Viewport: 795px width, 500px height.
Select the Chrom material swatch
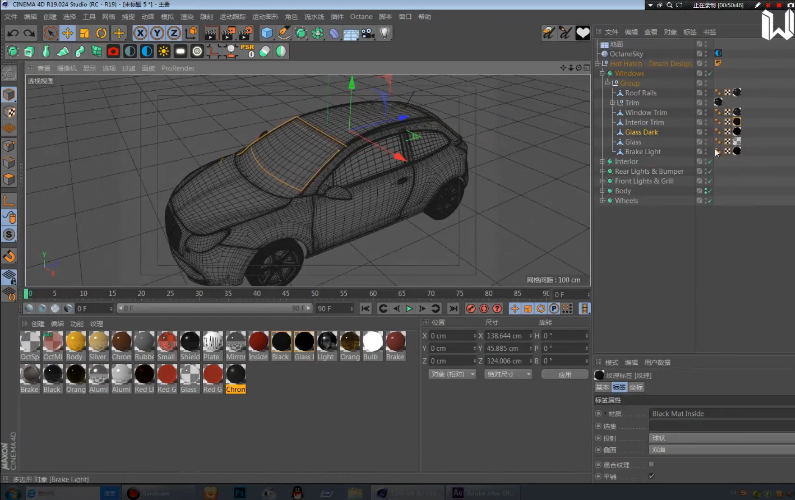[236, 374]
